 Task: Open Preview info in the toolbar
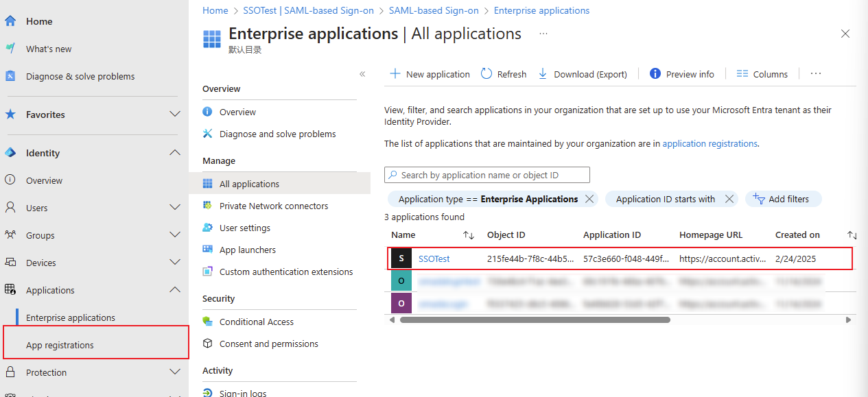pos(682,74)
